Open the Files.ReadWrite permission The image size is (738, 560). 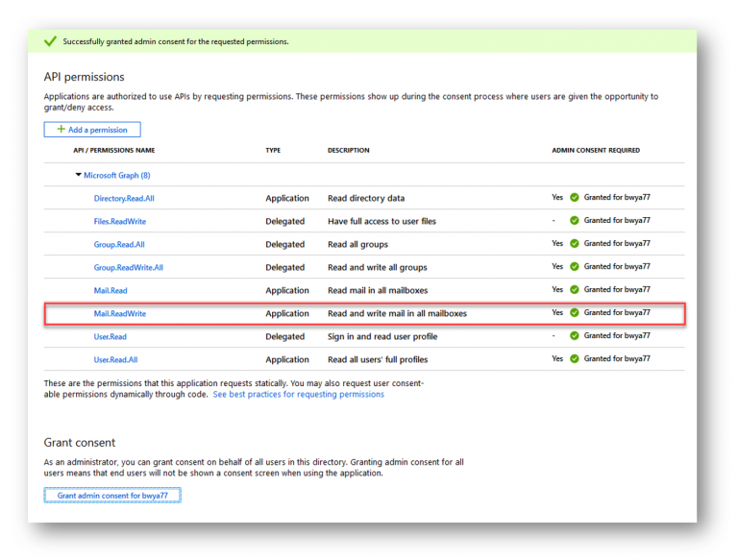[119, 221]
